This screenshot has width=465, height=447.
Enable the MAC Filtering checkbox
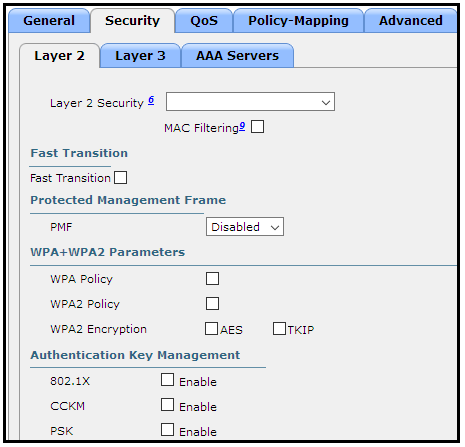257,127
